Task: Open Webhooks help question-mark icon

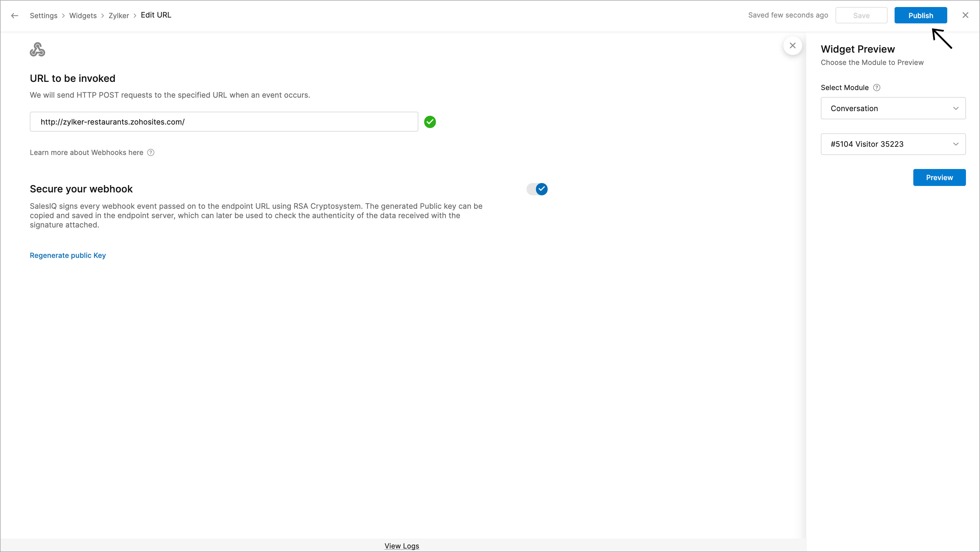Action: pyautogui.click(x=151, y=152)
